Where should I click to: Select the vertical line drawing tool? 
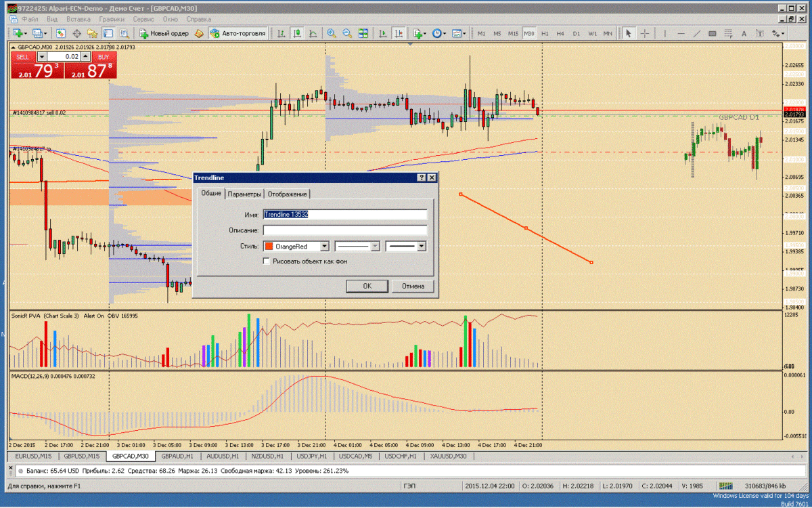click(x=664, y=33)
